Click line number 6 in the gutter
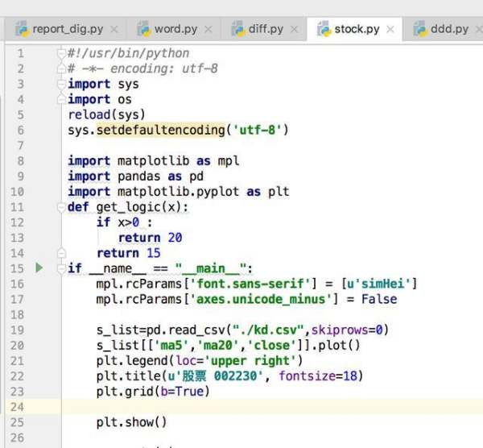Image resolution: width=483 pixels, height=448 pixels. tap(20, 130)
